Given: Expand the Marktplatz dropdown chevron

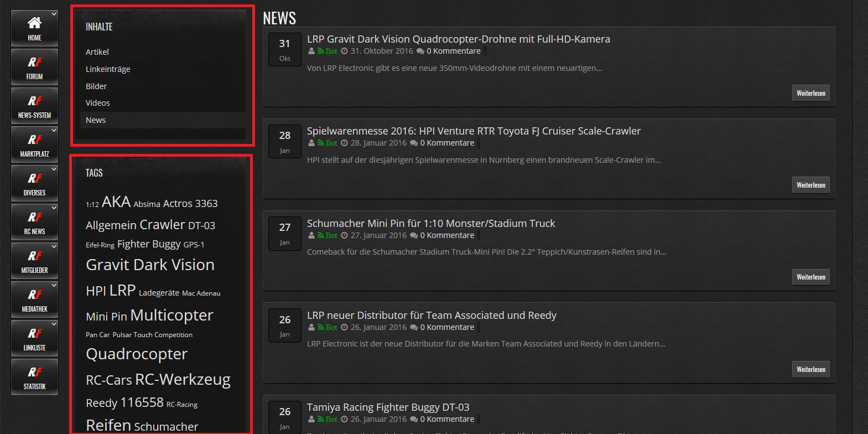Looking at the screenshot, I should click(54, 130).
